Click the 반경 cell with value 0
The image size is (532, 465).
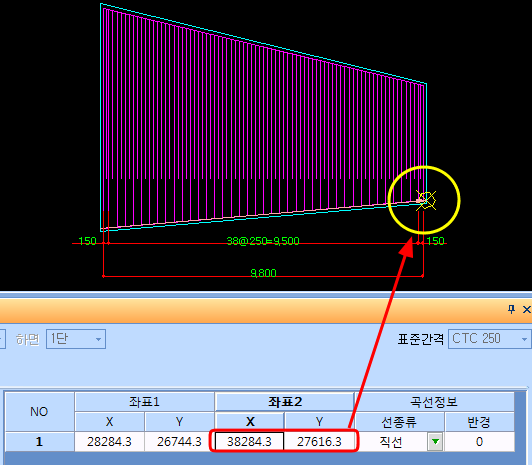coord(479,442)
